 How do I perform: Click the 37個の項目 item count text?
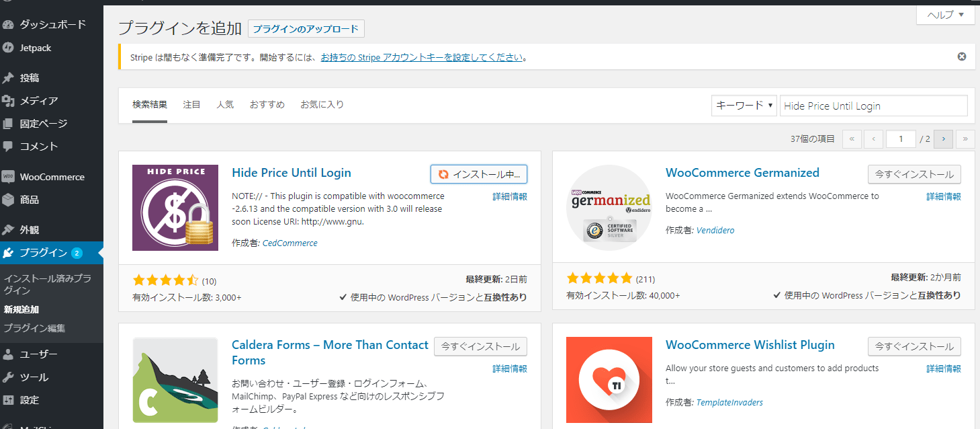[813, 139]
